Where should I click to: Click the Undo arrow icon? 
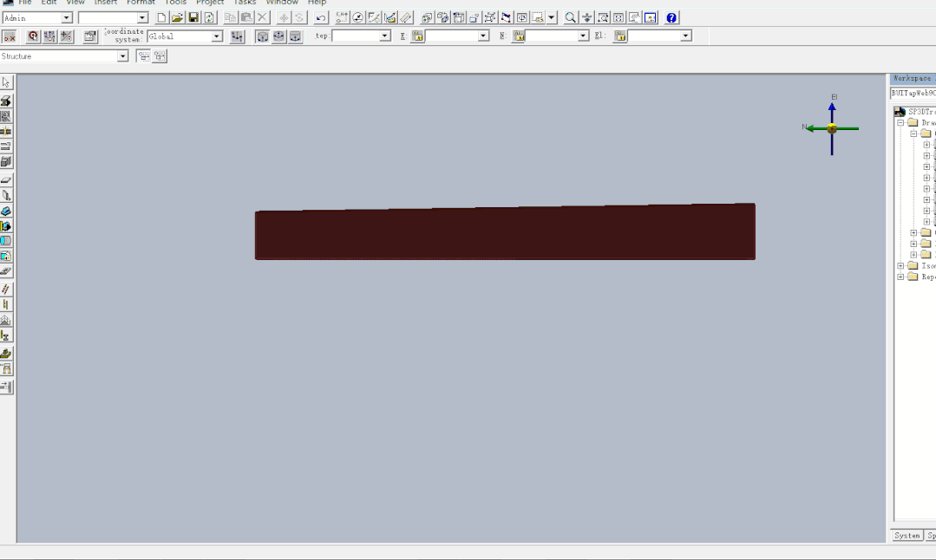(321, 18)
